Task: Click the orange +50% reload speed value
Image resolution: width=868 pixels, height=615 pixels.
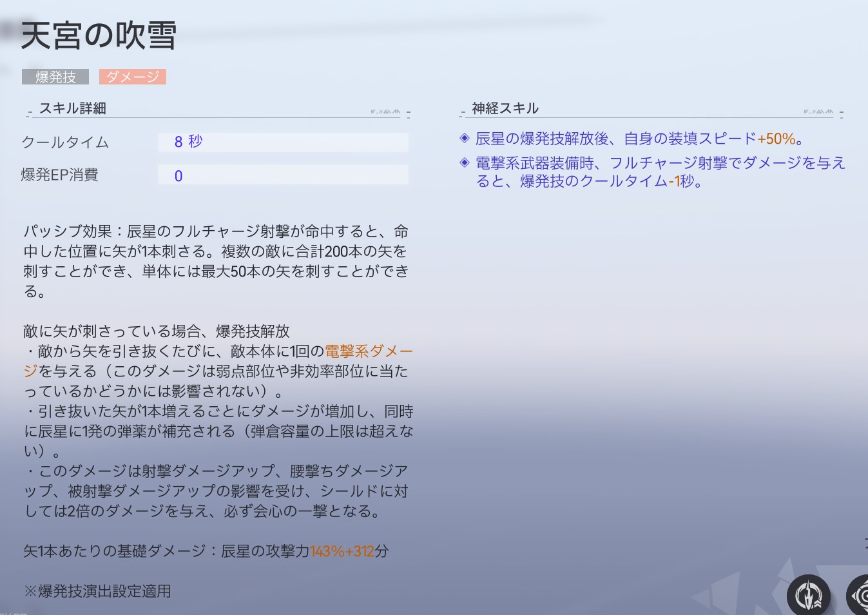Action: (776, 139)
